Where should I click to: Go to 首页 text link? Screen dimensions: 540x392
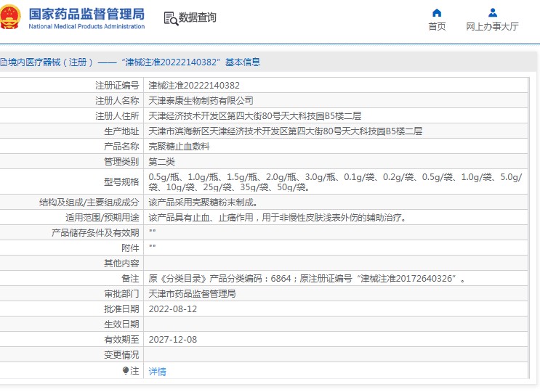tap(437, 26)
